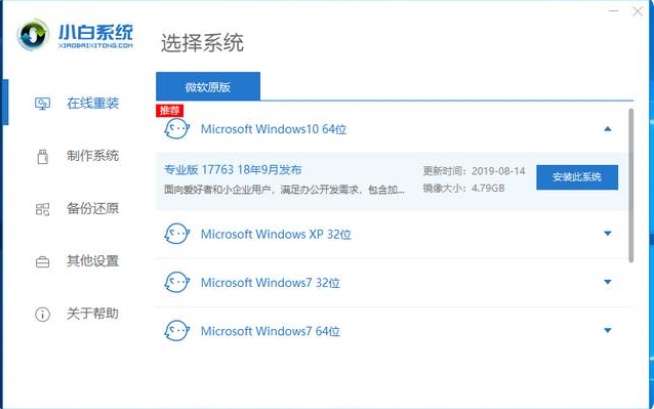This screenshot has width=654, height=409.
Task: Click the 备份还原 grid icon
Action: (42, 209)
